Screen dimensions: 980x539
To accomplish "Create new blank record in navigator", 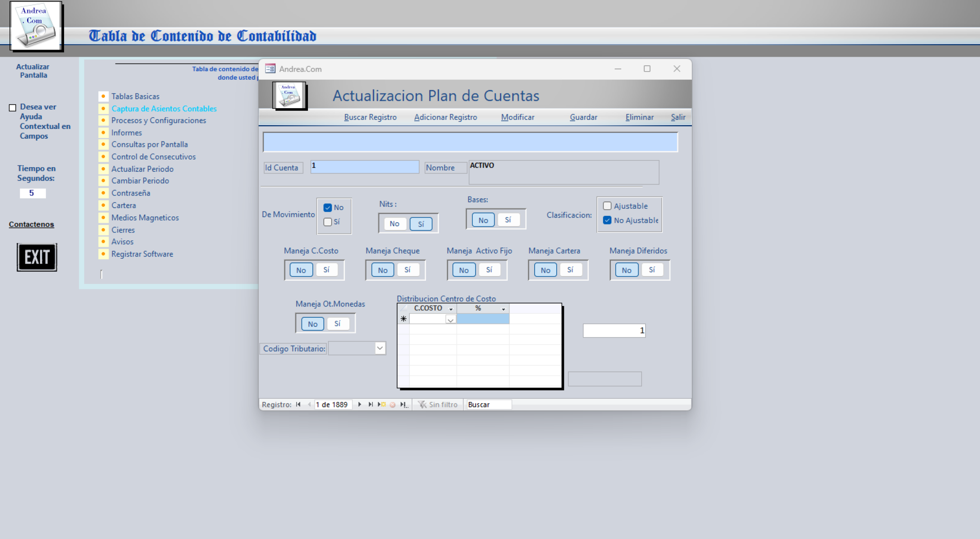I will (381, 404).
